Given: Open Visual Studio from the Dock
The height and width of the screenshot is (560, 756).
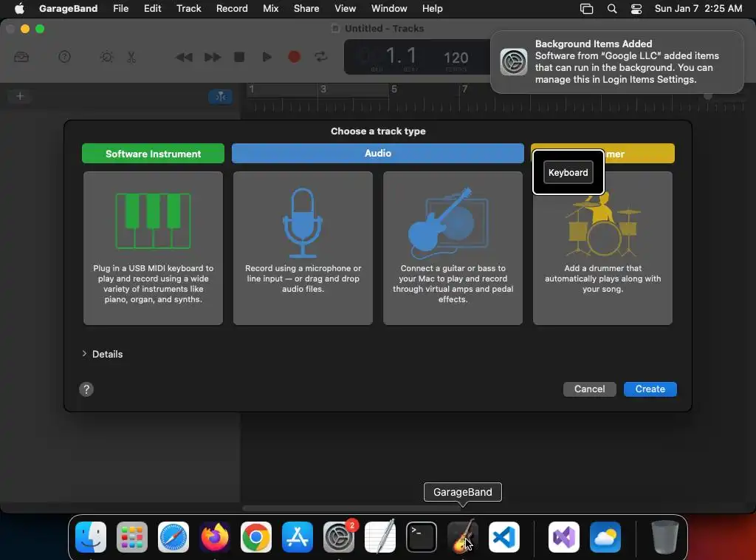Looking at the screenshot, I should (x=563, y=537).
